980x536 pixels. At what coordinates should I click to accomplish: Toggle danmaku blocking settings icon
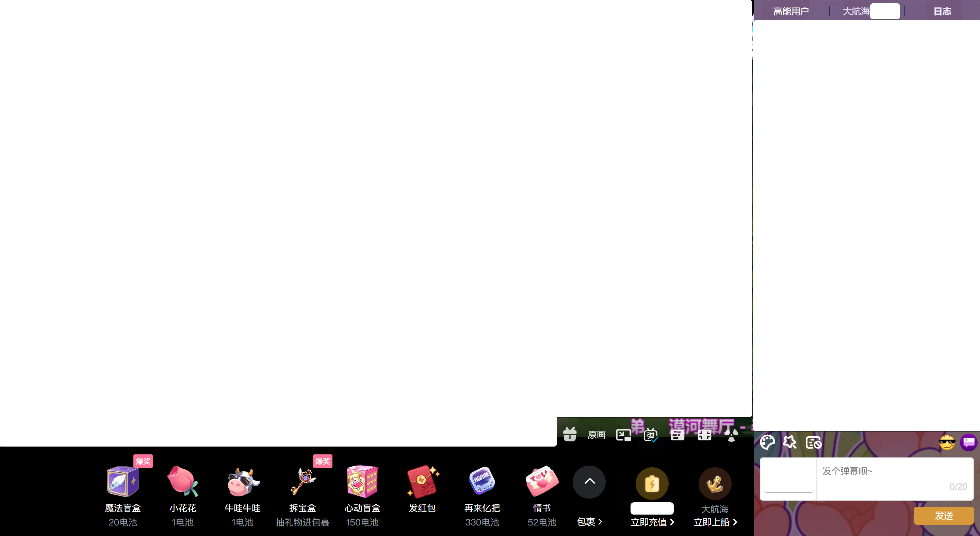point(813,442)
